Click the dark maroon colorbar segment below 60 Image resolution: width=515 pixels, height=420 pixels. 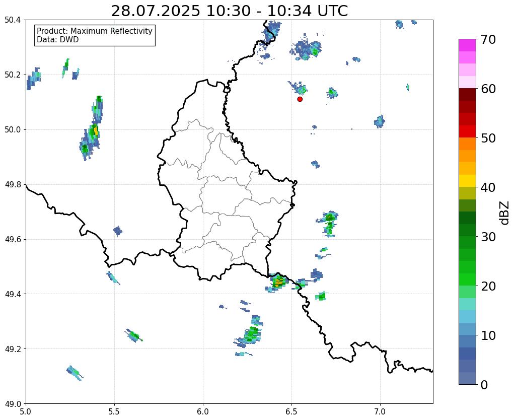coord(467,95)
